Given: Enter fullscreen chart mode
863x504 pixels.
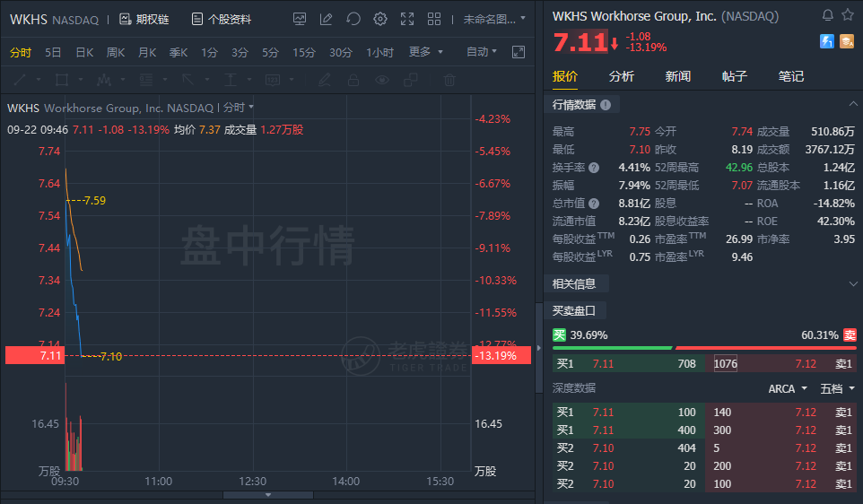Looking at the screenshot, I should 406,19.
